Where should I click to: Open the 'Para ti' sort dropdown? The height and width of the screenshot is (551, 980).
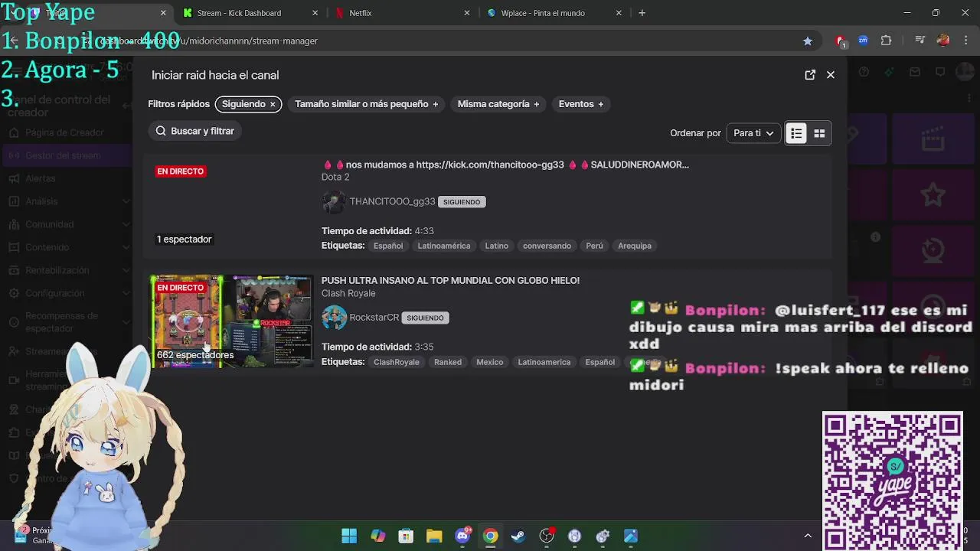click(753, 133)
